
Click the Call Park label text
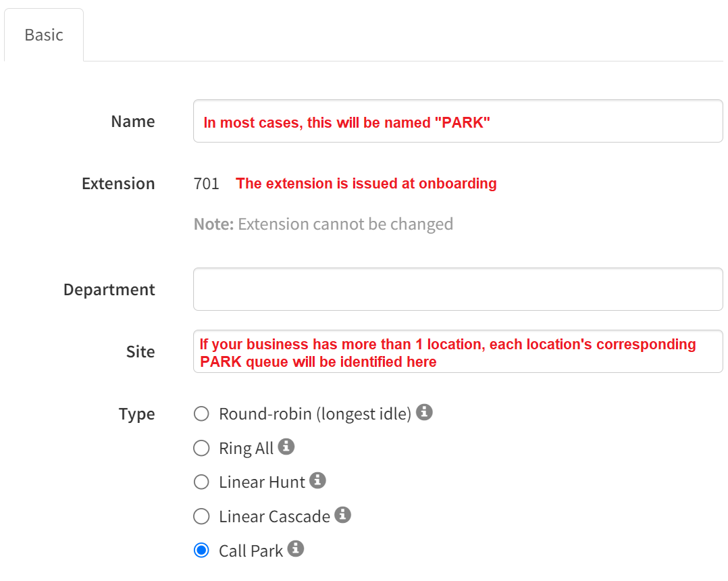tap(251, 551)
